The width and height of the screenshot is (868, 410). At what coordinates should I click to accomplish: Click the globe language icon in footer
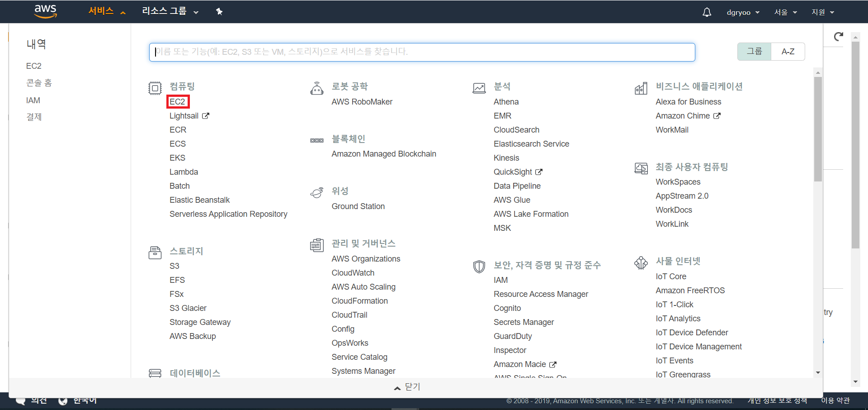(63, 400)
